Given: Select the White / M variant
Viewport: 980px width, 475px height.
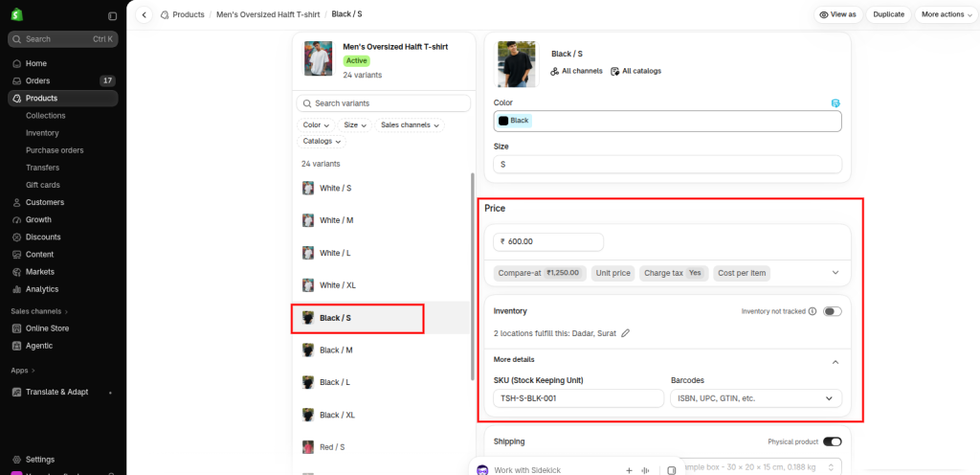Looking at the screenshot, I should click(381, 220).
